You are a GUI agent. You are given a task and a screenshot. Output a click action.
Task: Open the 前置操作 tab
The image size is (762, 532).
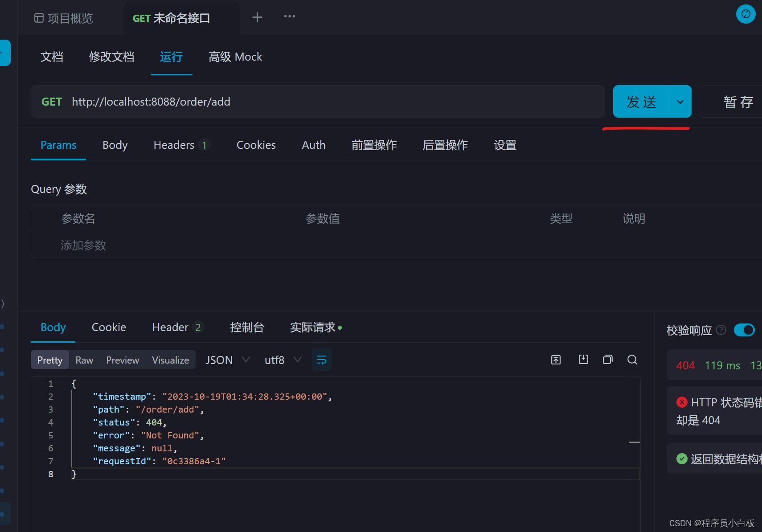pos(374,145)
